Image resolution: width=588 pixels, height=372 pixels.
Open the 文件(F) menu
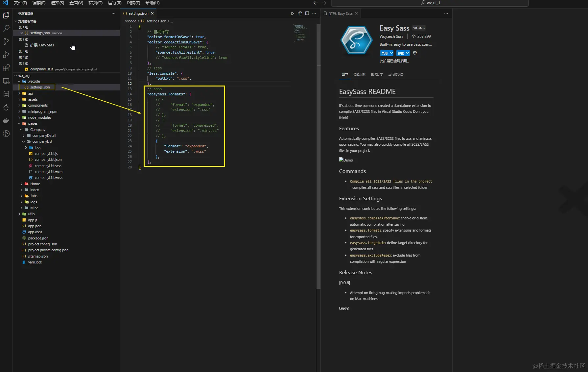click(20, 3)
